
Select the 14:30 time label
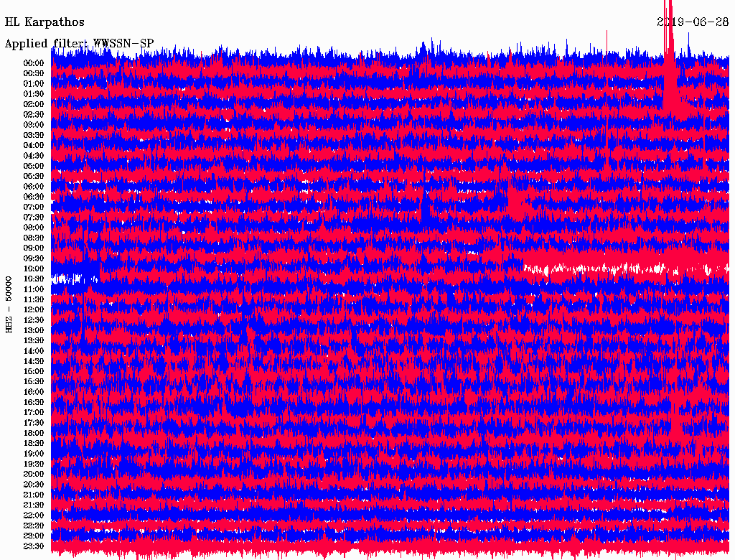click(34, 361)
